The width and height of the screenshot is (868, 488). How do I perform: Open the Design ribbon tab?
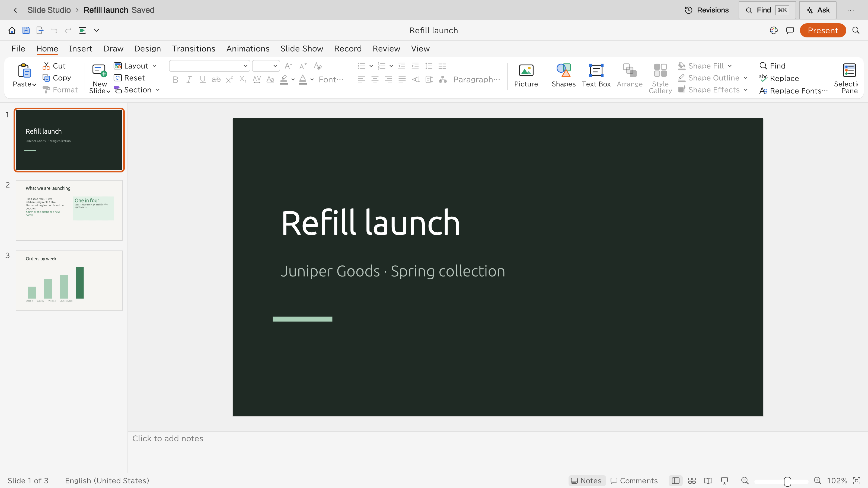click(x=147, y=49)
